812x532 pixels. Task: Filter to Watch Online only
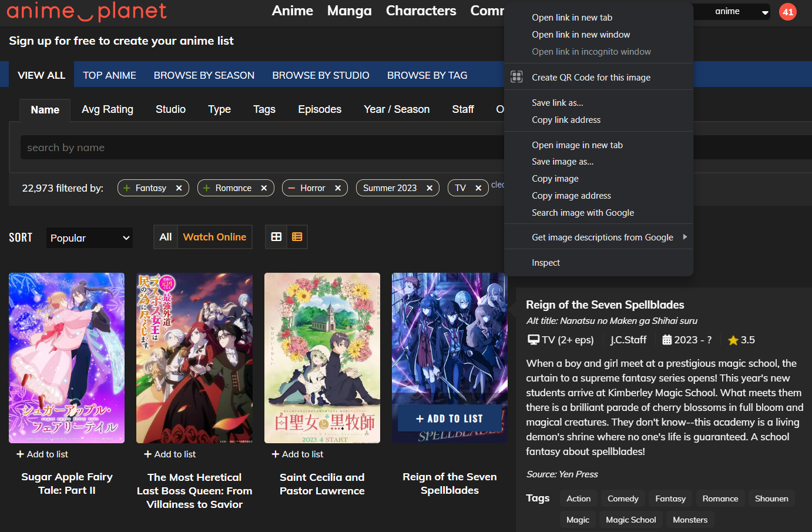[x=214, y=237]
